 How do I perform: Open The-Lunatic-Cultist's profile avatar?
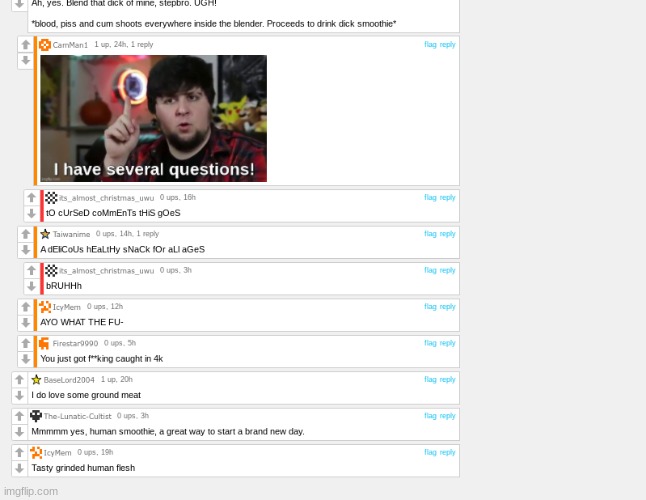36,416
